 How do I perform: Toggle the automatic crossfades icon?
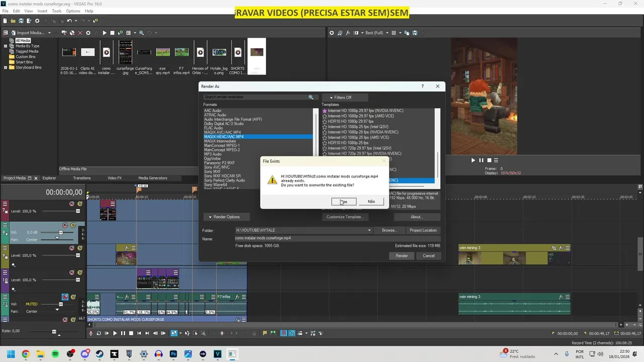click(x=292, y=333)
